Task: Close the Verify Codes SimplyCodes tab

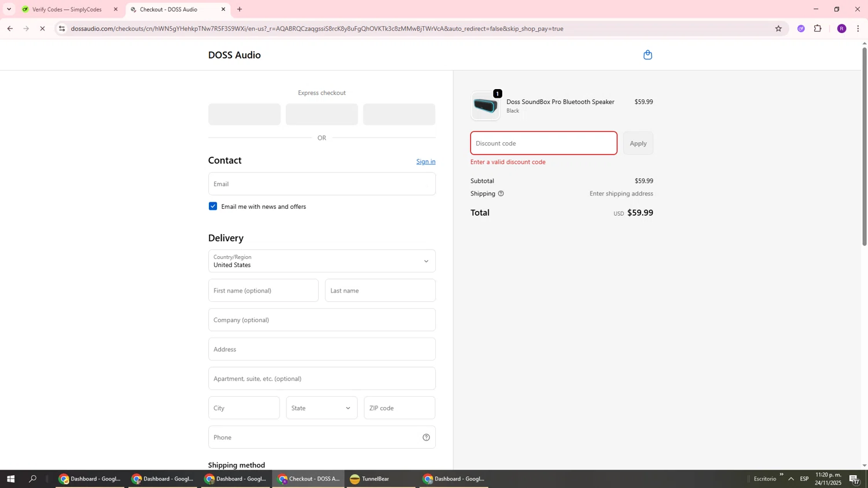Action: click(x=116, y=9)
